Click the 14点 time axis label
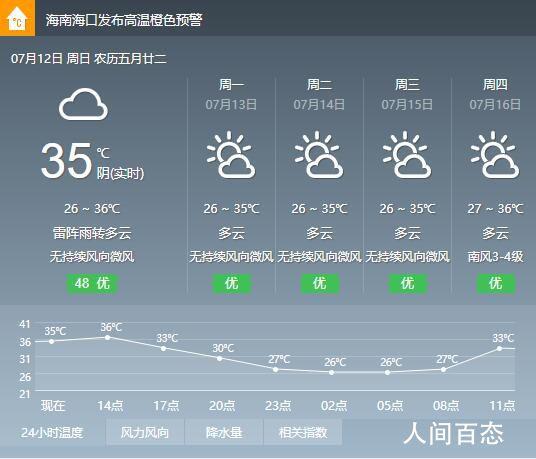The width and height of the screenshot is (536, 459). pyautogui.click(x=110, y=406)
